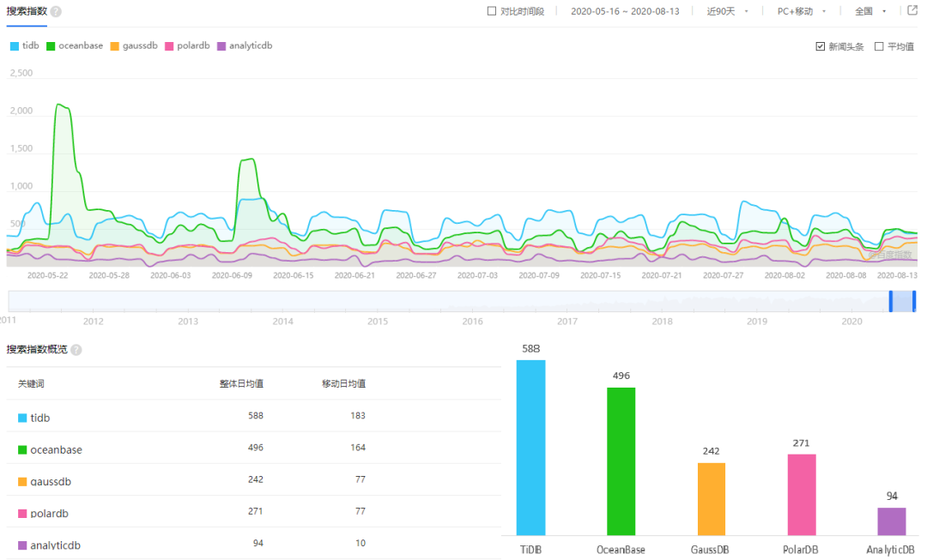
Task: Expand the 全国 region dropdown
Action: (x=870, y=11)
